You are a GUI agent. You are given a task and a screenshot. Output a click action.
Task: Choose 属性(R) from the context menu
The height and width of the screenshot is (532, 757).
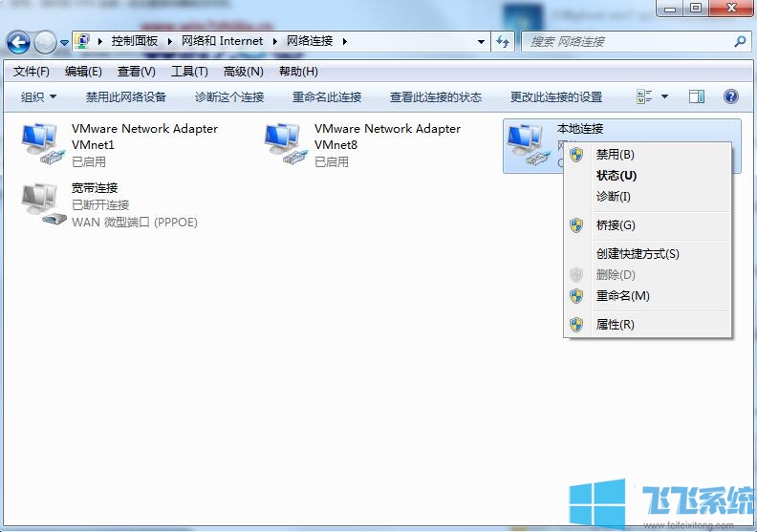(x=615, y=325)
